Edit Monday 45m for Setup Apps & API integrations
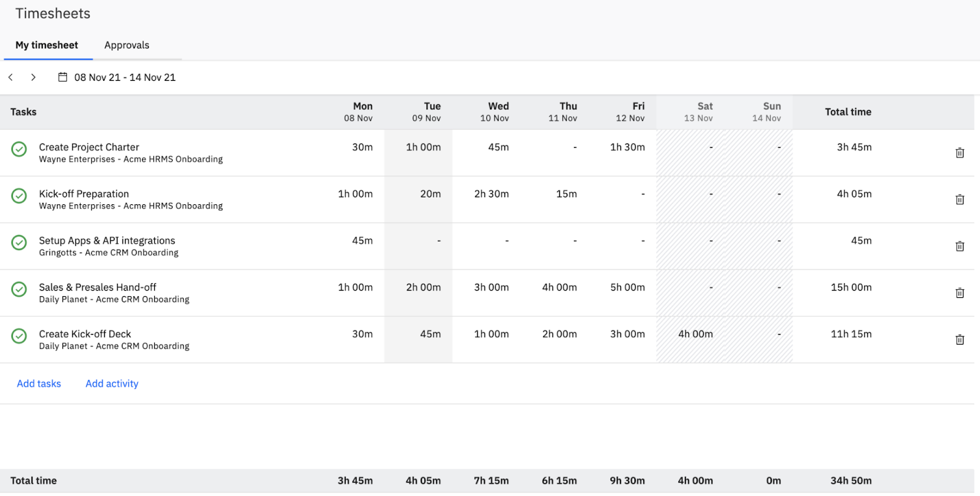The width and height of the screenshot is (980, 496). (362, 240)
